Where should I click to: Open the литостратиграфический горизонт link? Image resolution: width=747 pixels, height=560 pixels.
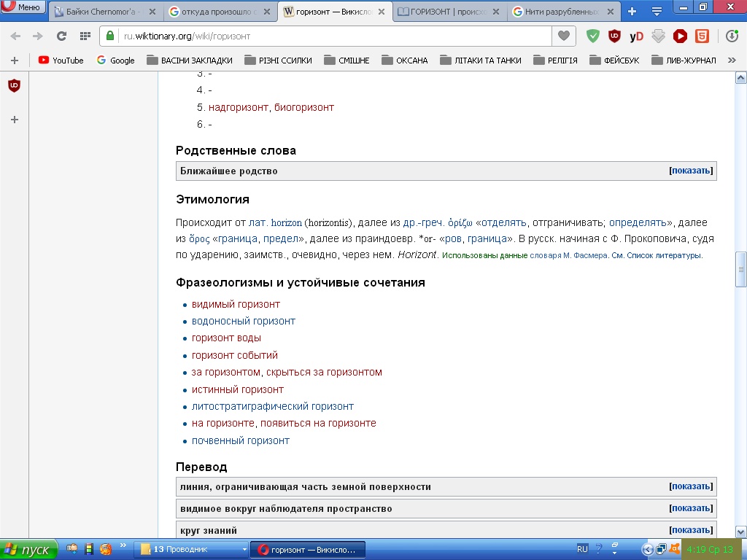273,407
